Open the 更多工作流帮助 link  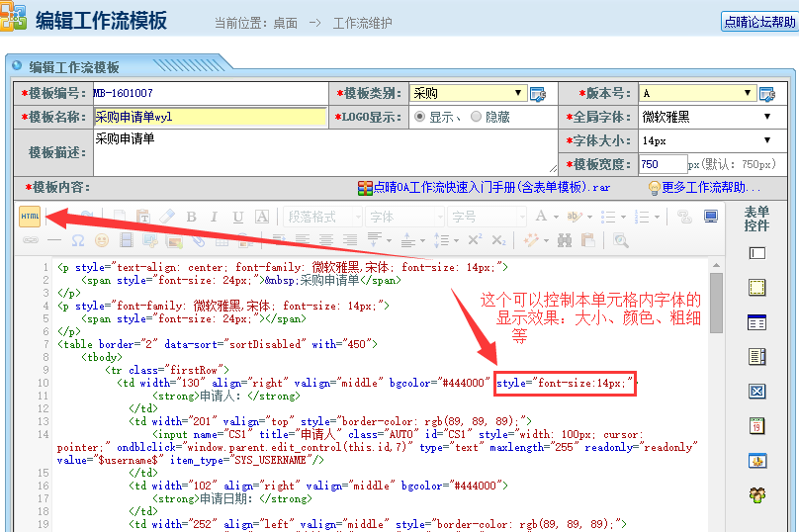pos(704,187)
